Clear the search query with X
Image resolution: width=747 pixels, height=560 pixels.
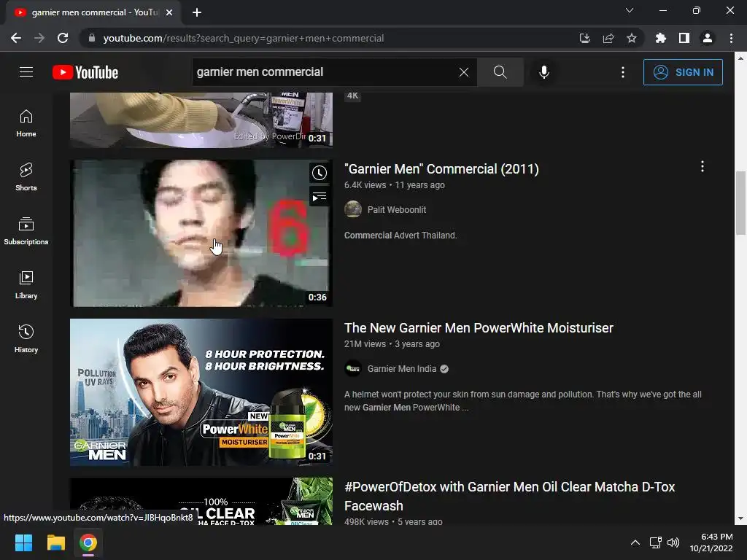pos(463,72)
